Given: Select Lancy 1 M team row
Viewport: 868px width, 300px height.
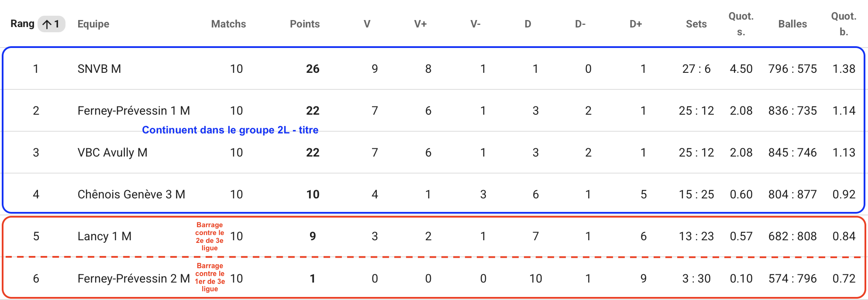Looking at the screenshot, I should (434, 236).
